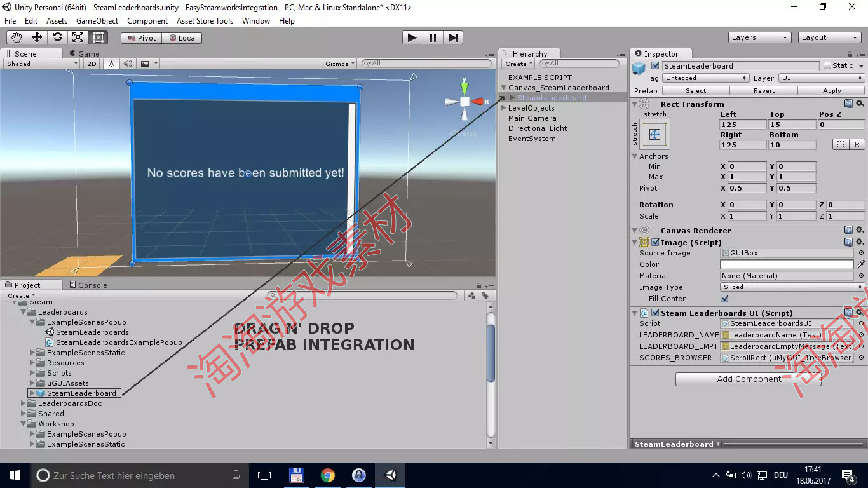Screen dimensions: 868x488
Task: Click the prefab Select button
Action: tap(696, 91)
